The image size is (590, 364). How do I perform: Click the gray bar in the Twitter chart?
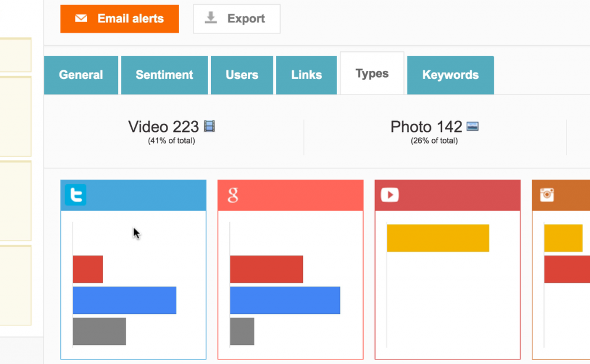(x=99, y=331)
